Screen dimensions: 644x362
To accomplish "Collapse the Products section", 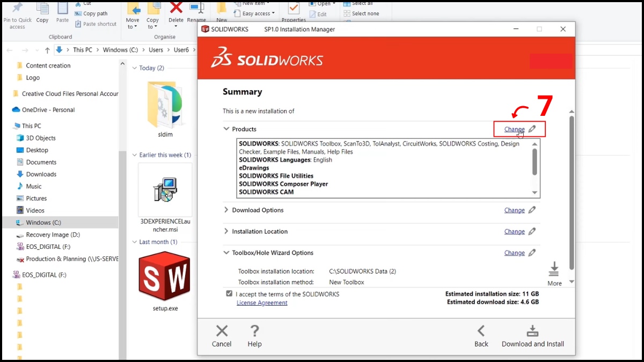I will coord(226,129).
